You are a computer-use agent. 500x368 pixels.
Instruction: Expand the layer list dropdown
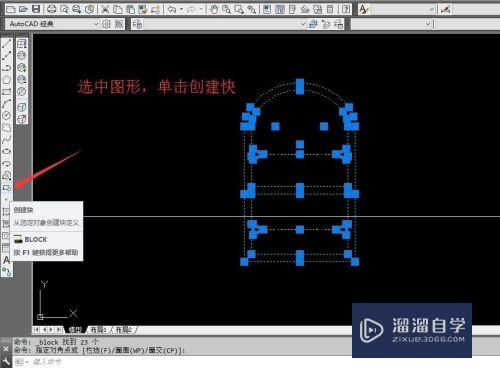point(303,24)
